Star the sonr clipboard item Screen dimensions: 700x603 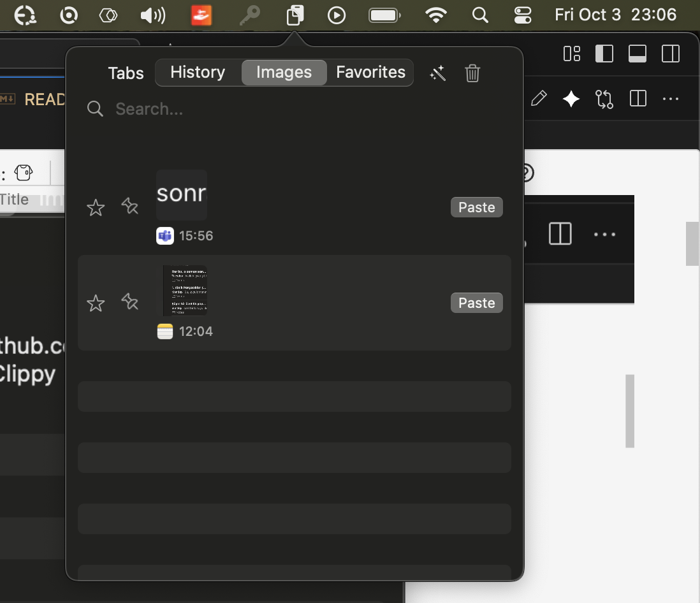(96, 207)
